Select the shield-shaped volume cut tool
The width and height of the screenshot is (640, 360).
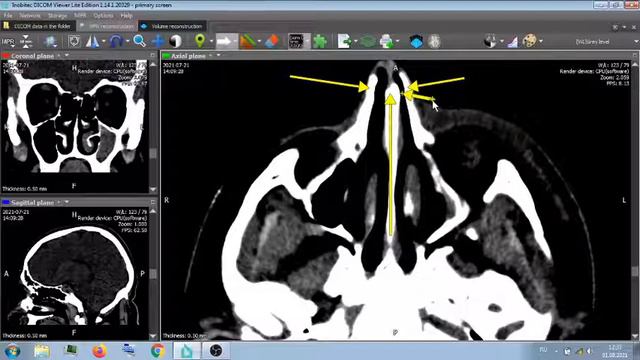74,41
